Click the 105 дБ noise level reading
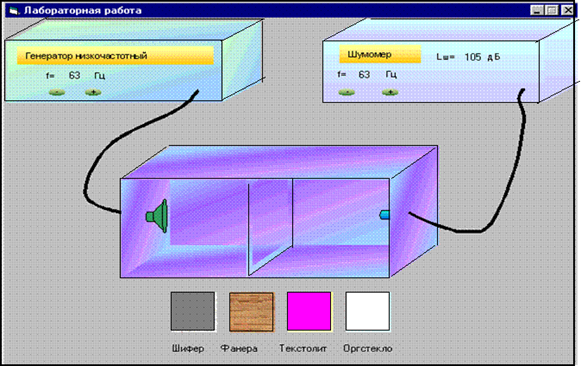Screen dimensions: 581x366 482,57
